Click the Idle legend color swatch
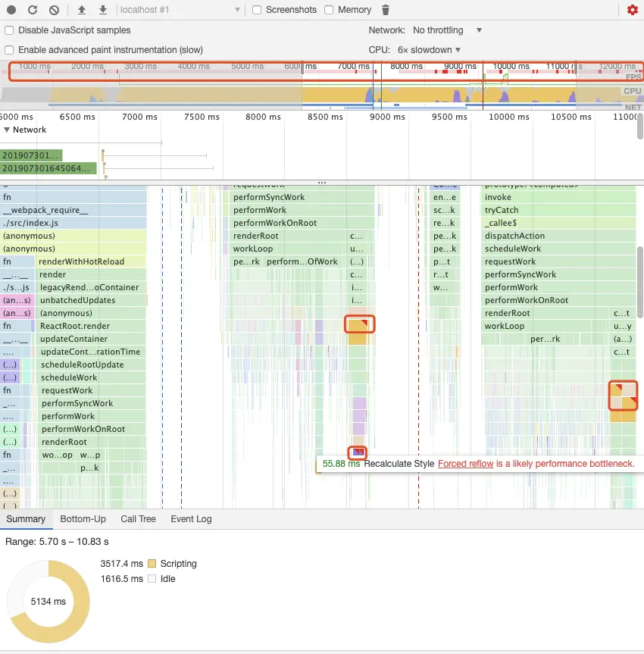The width and height of the screenshot is (644, 654). click(x=152, y=579)
